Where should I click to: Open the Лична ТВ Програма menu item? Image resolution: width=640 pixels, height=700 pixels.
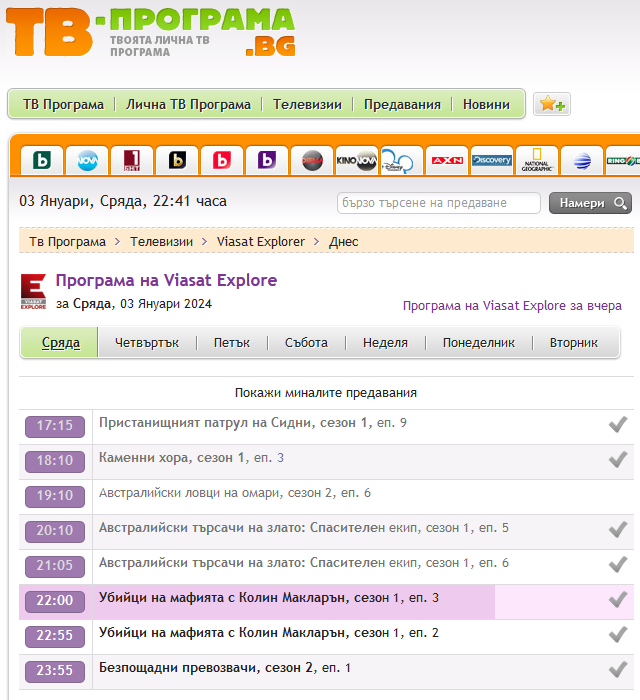[x=188, y=104]
